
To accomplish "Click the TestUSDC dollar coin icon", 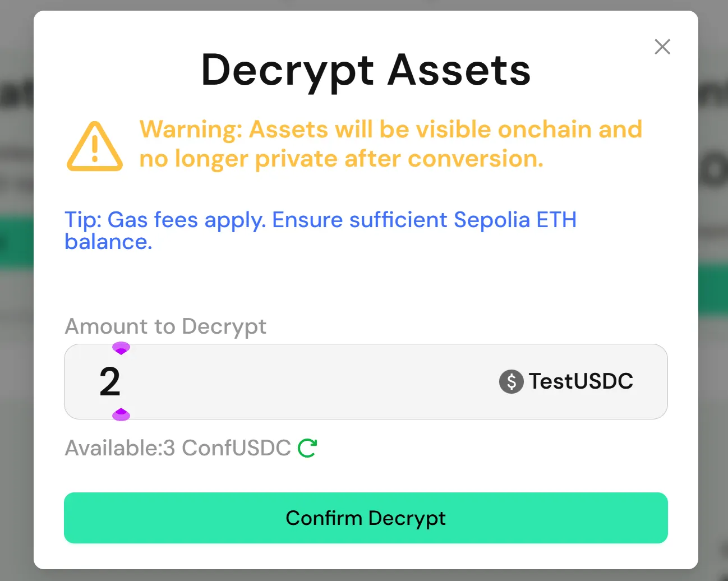I will click(511, 382).
